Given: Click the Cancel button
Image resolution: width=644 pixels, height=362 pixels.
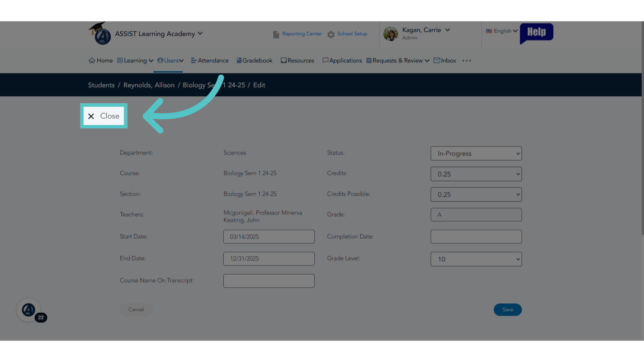Looking at the screenshot, I should pos(136,310).
